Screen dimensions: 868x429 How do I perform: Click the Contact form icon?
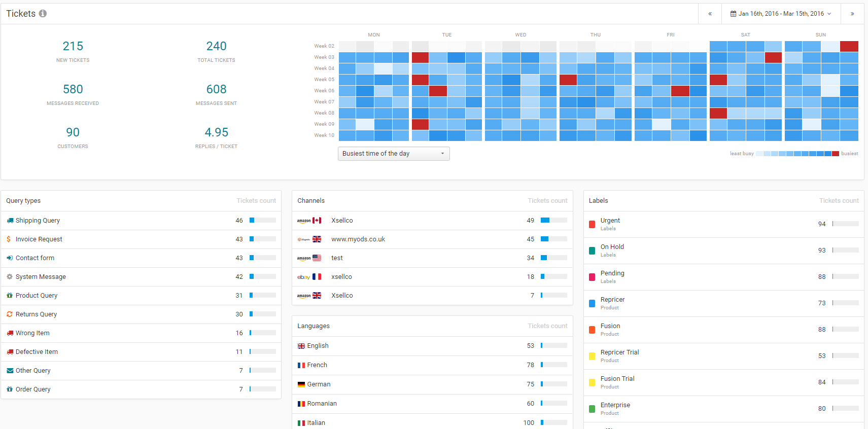(10, 258)
